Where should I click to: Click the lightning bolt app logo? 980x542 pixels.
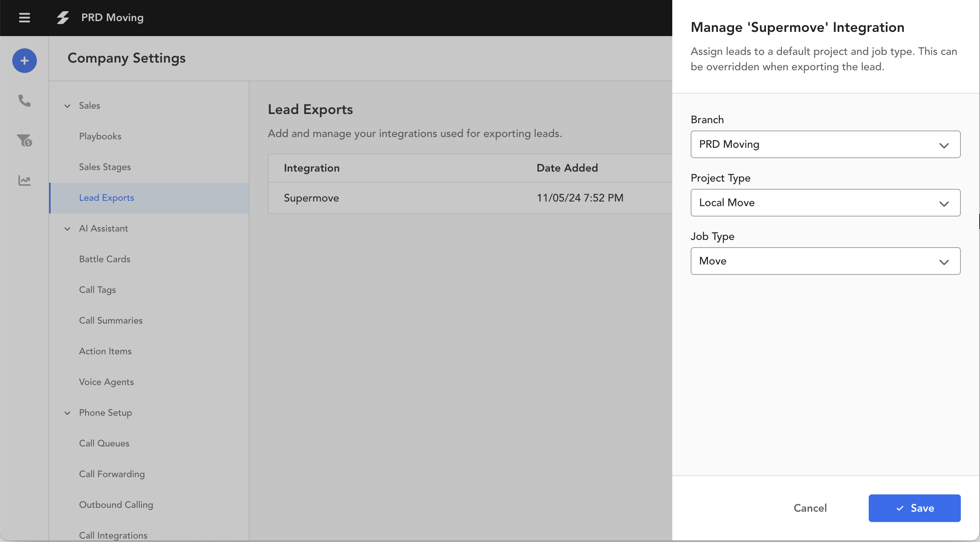pyautogui.click(x=63, y=18)
